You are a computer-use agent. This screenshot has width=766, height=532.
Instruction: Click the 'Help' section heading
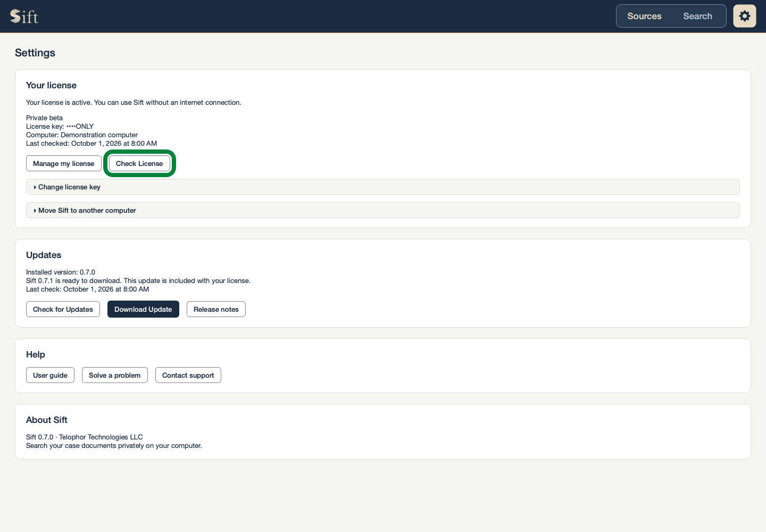pos(36,354)
